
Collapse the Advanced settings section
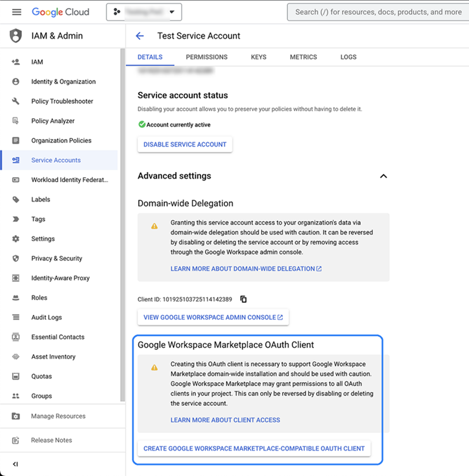coord(383,176)
